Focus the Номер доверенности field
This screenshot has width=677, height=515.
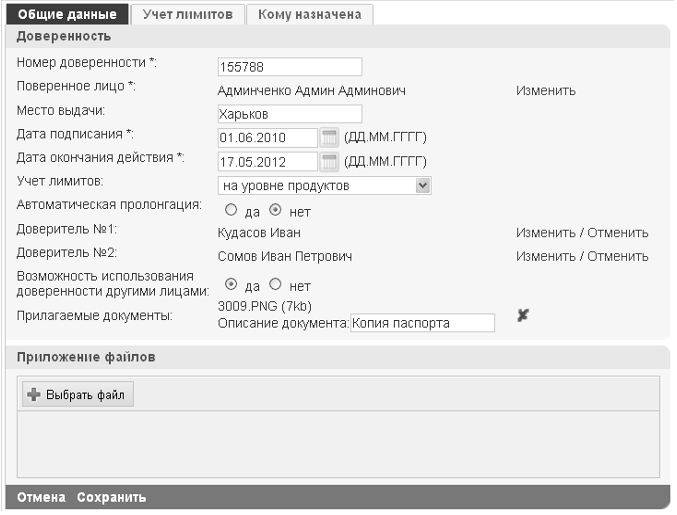pyautogui.click(x=290, y=67)
